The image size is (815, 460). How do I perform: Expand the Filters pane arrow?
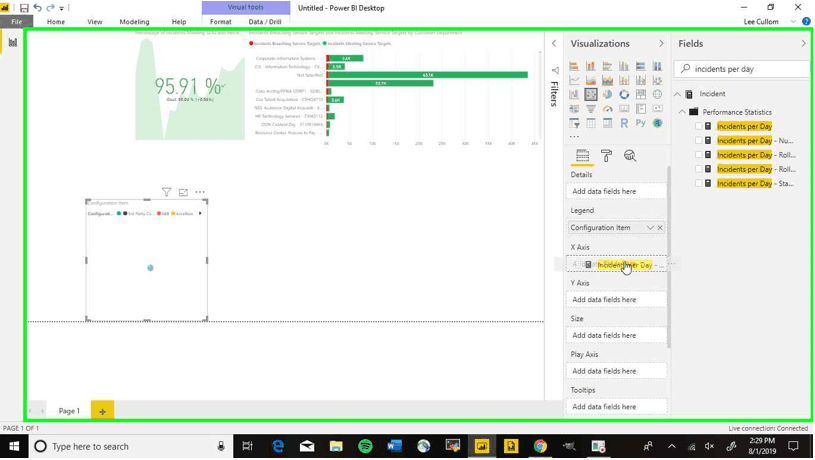[x=554, y=44]
